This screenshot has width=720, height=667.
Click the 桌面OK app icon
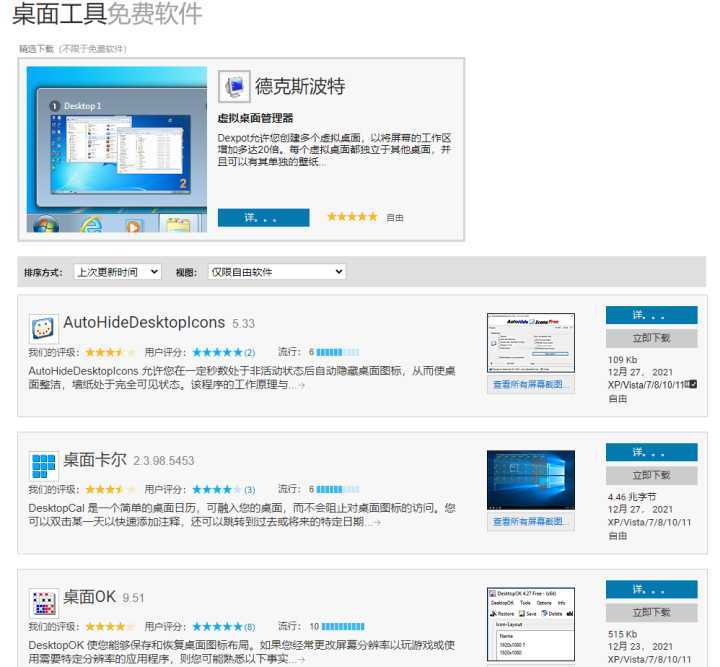pyautogui.click(x=44, y=603)
